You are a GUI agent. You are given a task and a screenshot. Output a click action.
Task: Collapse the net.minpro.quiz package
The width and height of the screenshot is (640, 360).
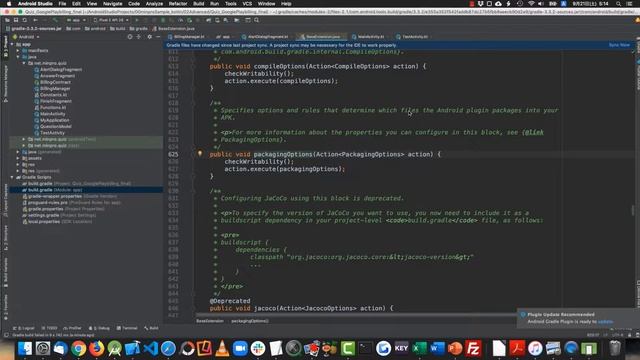click(24, 63)
